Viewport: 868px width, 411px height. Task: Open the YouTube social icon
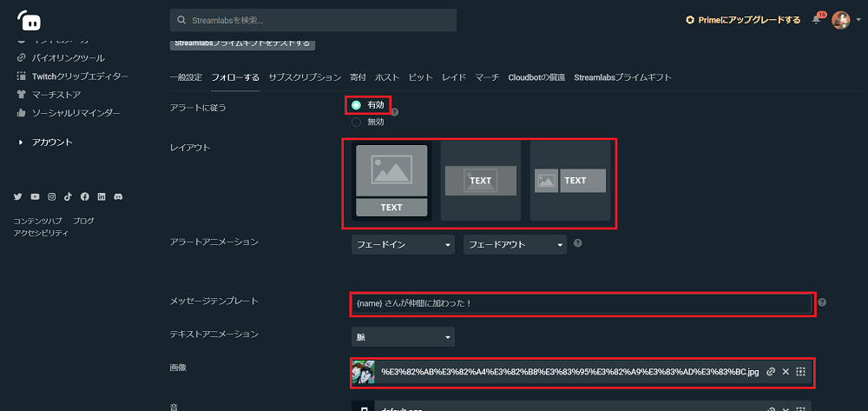35,196
